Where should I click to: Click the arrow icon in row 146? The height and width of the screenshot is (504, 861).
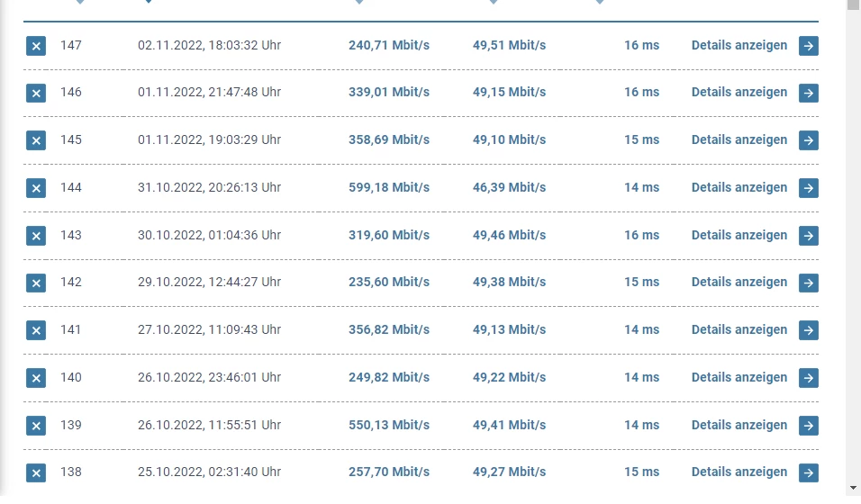point(809,93)
